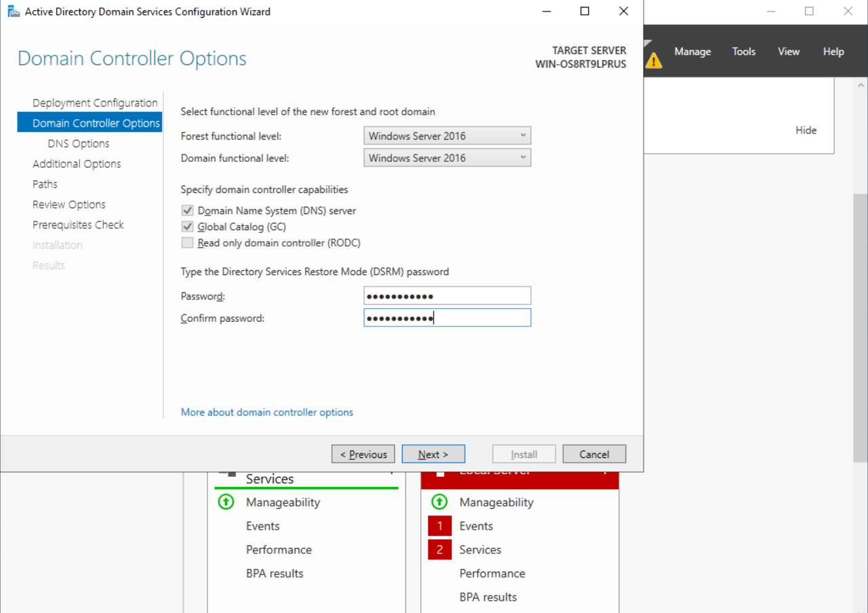
Task: Go to the Deployment Configuration step
Action: 95,103
